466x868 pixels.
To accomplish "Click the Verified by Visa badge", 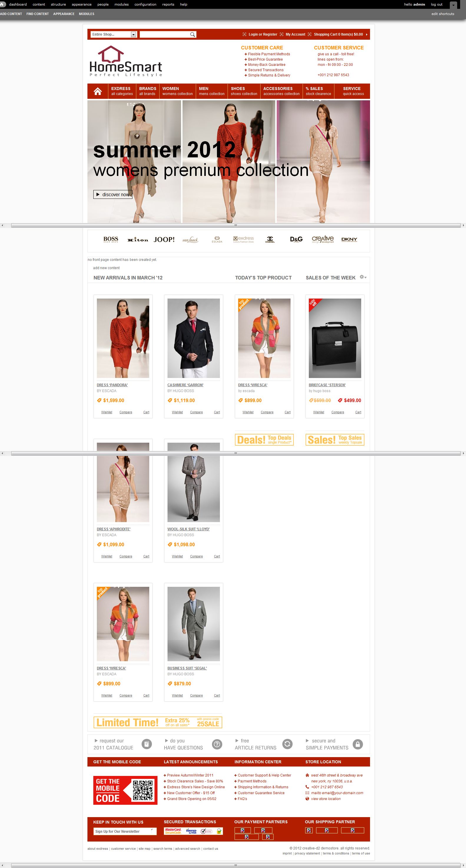I will pyautogui.click(x=191, y=831).
